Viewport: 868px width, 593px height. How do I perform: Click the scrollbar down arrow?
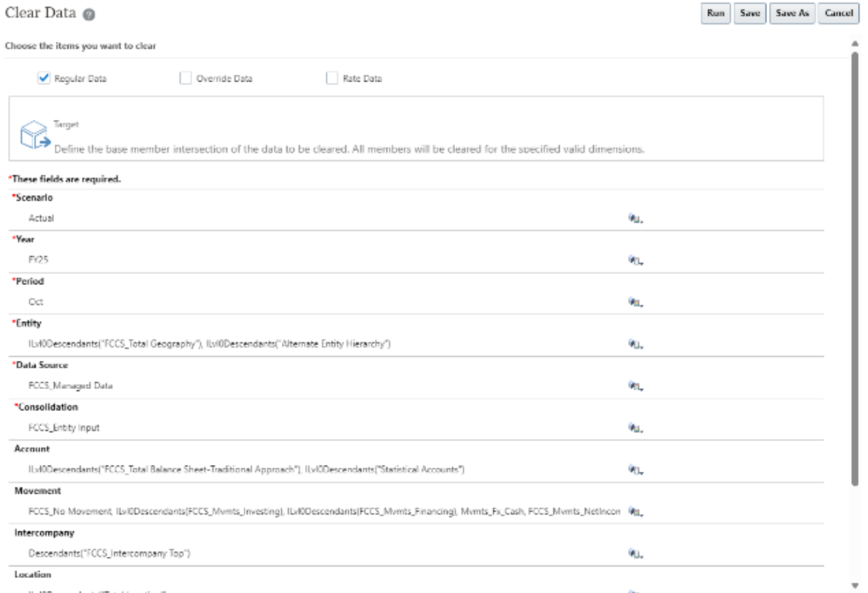[x=855, y=585]
